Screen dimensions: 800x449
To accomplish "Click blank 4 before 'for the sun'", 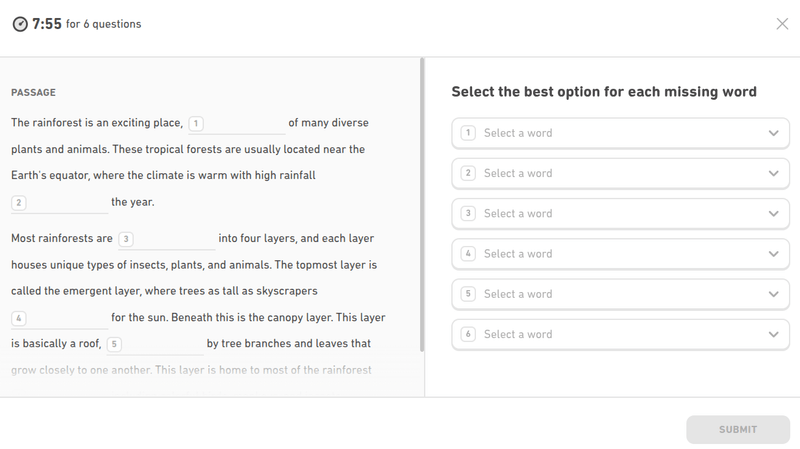I will 60,318.
